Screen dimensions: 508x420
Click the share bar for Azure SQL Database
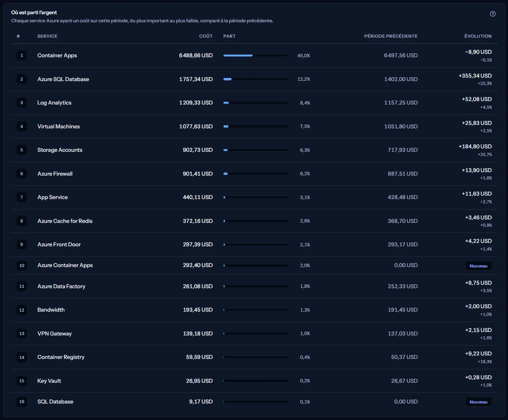pyautogui.click(x=256, y=79)
